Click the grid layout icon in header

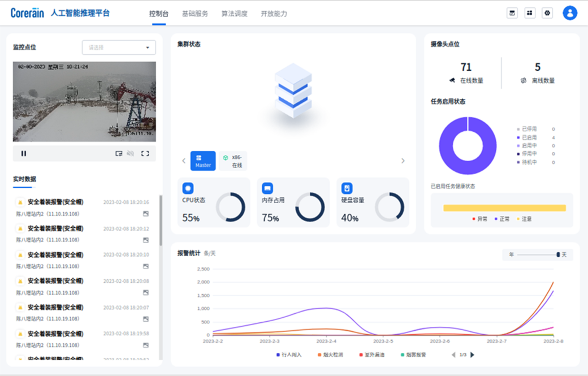(530, 13)
